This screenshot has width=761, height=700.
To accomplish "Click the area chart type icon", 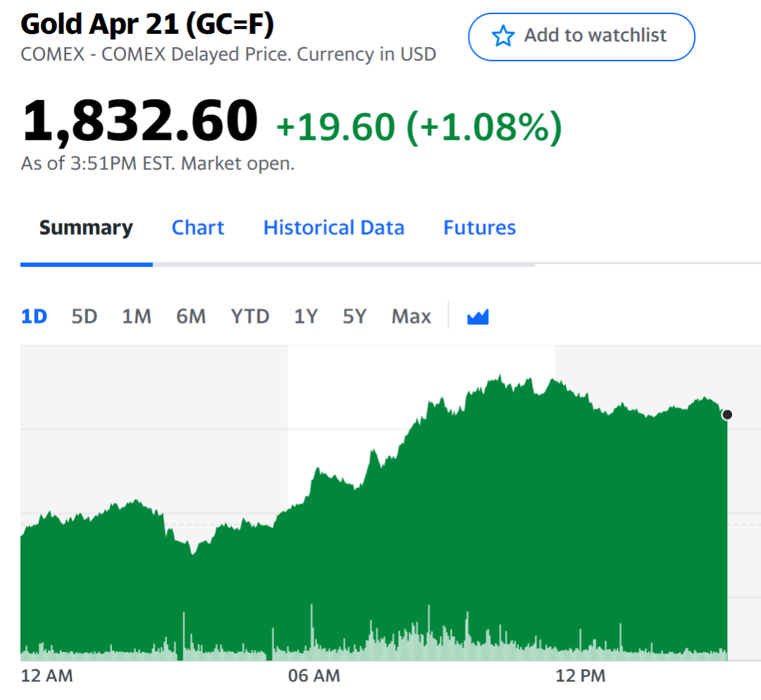I will [478, 317].
